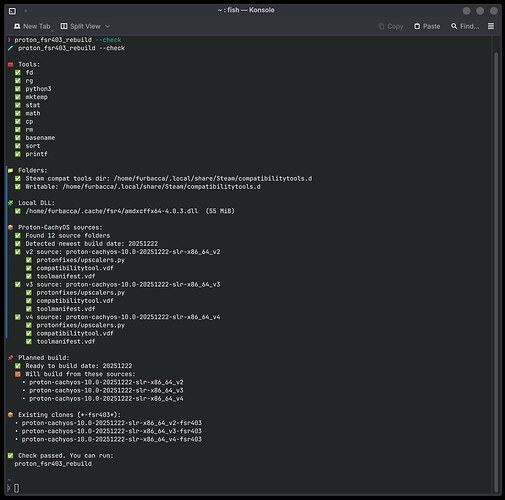This screenshot has height=500, width=505.
Task: Click the green check next to Check passed
Action: coord(11,455)
